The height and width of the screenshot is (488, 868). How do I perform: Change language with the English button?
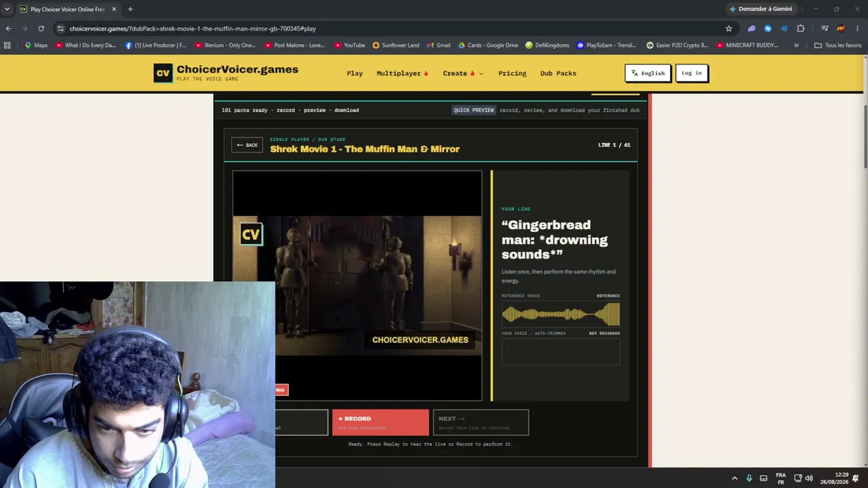(x=648, y=73)
